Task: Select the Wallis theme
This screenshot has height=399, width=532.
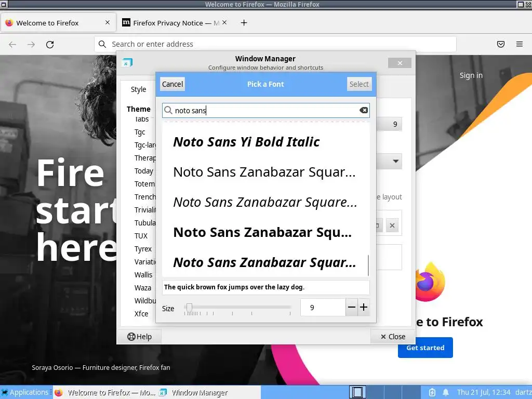Action: pyautogui.click(x=143, y=275)
